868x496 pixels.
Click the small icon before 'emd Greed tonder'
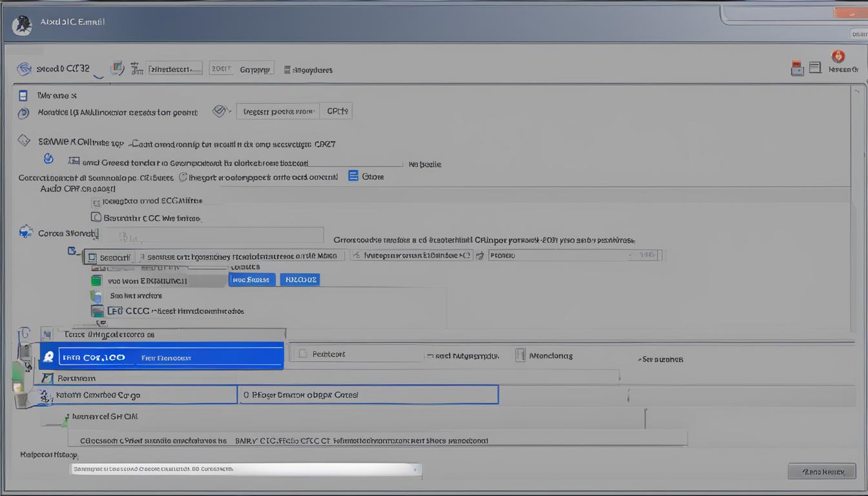click(x=74, y=161)
